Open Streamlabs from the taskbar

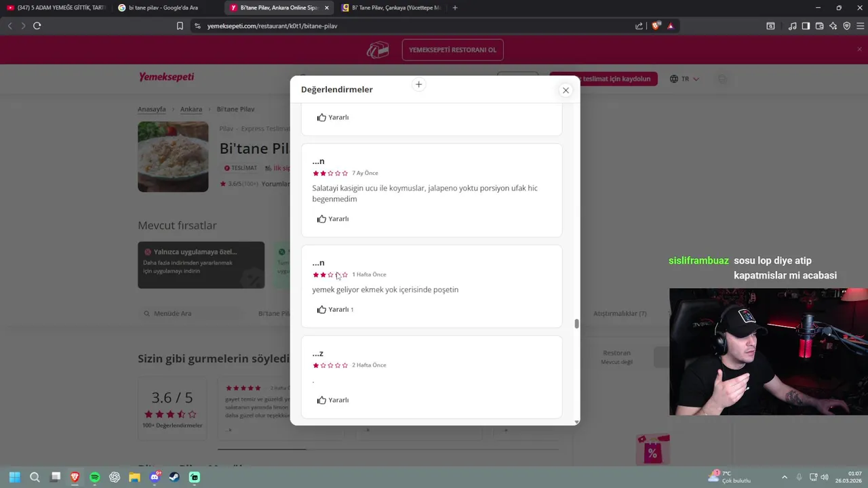(x=195, y=477)
